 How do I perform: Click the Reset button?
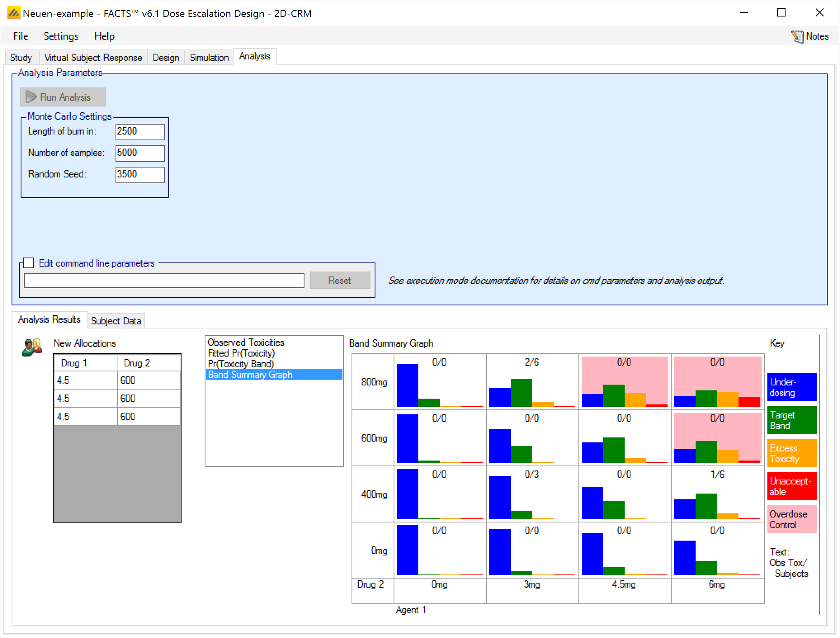pyautogui.click(x=340, y=281)
